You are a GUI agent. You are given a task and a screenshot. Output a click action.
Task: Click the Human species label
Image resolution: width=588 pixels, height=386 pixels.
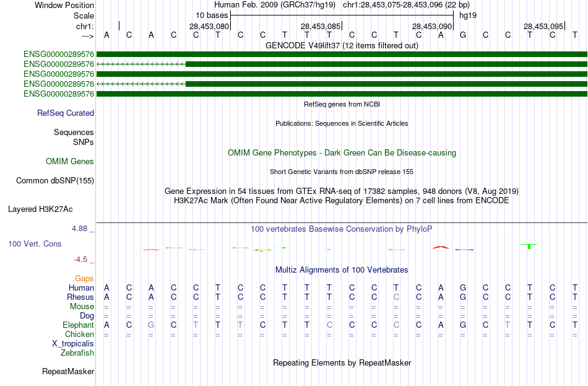(81, 287)
